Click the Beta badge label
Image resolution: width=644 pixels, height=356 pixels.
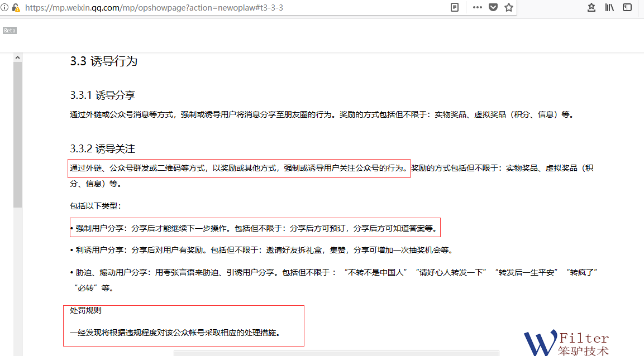coord(9,31)
